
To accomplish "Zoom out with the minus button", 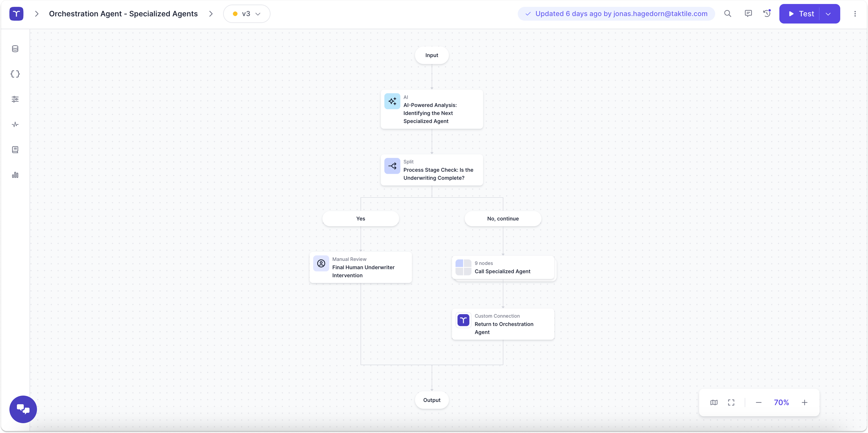I will (758, 402).
